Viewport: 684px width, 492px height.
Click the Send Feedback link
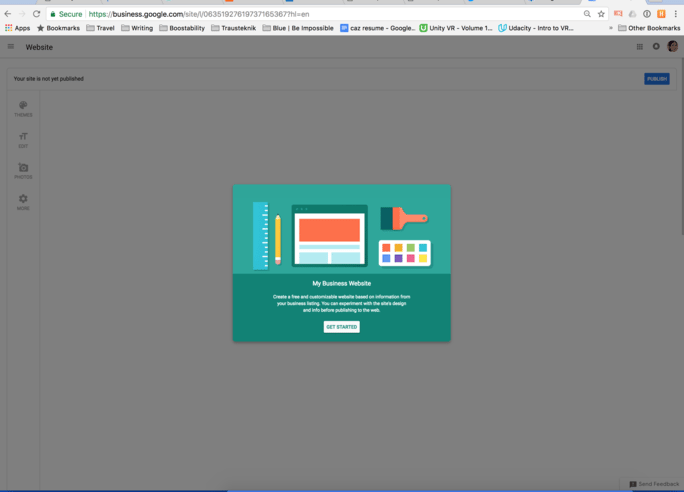(x=654, y=484)
